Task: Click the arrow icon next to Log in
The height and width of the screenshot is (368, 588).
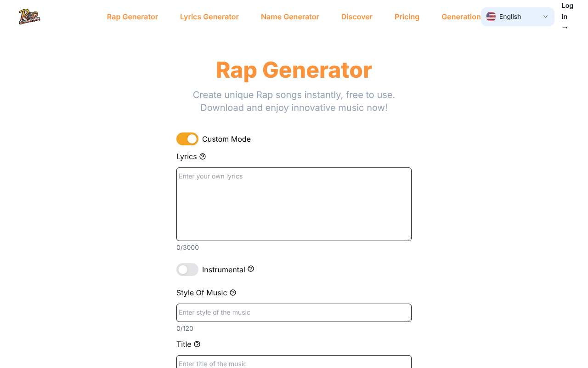Action: click(x=565, y=27)
